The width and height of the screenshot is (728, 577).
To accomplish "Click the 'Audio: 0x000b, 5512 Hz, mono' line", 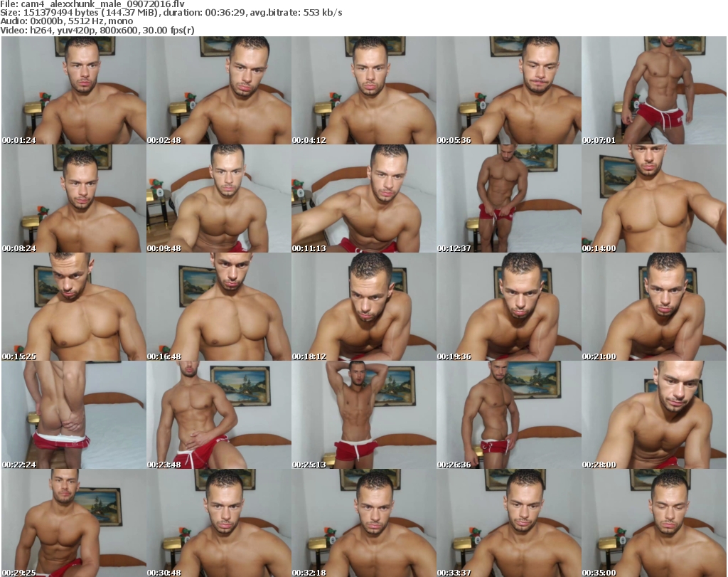I will pos(66,21).
